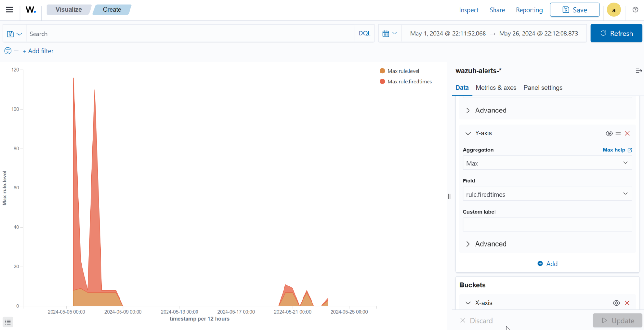Open the main navigation hamburger menu

tap(9, 9)
